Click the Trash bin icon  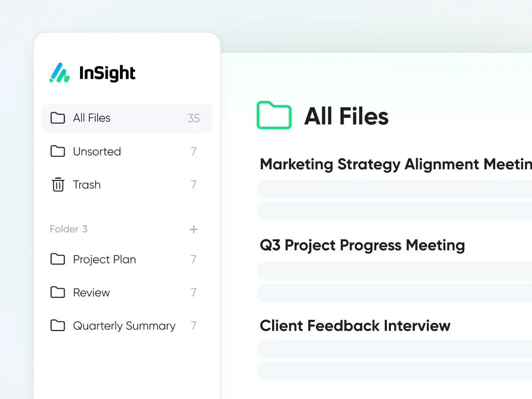tap(58, 185)
